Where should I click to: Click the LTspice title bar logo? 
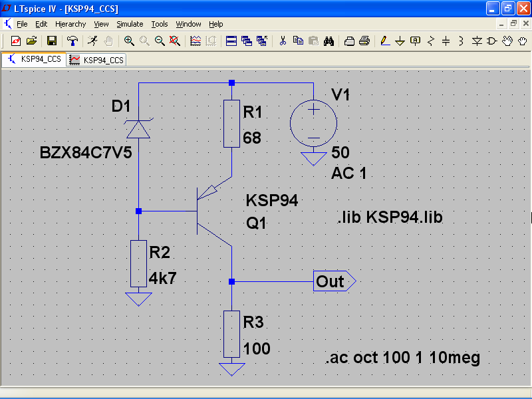click(x=7, y=8)
